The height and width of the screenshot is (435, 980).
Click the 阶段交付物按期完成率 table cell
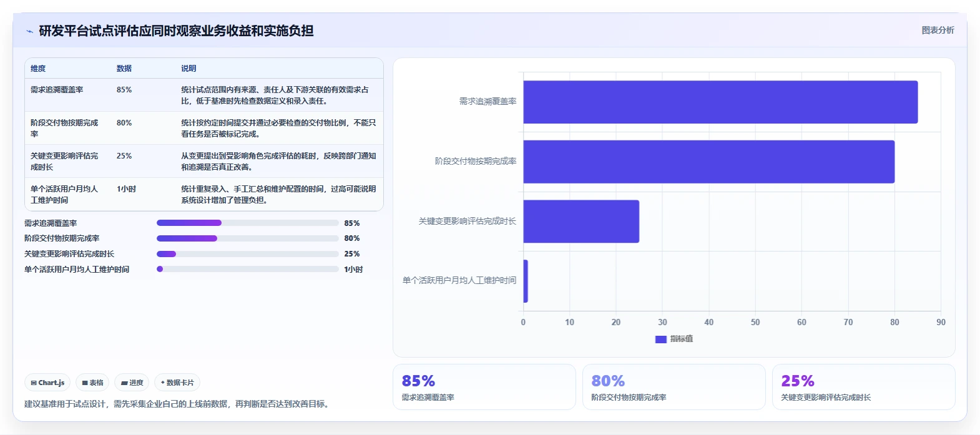tap(64, 129)
